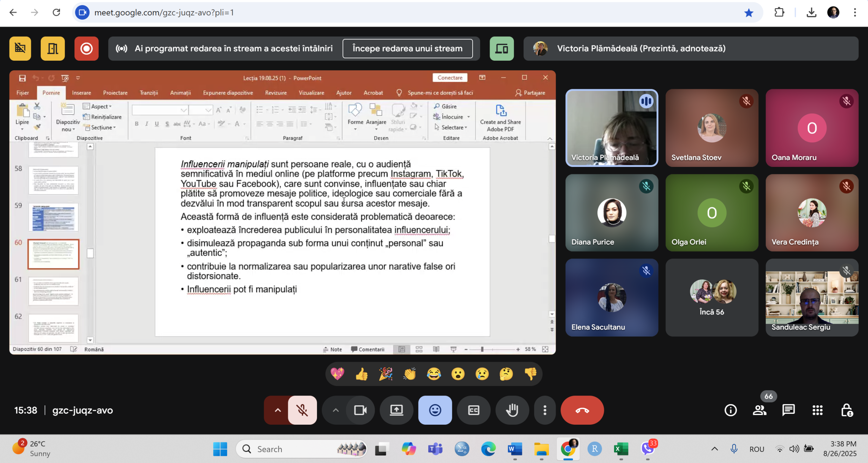Expand audio settings arrow beside microphone
This screenshot has height=463, width=868.
(277, 410)
